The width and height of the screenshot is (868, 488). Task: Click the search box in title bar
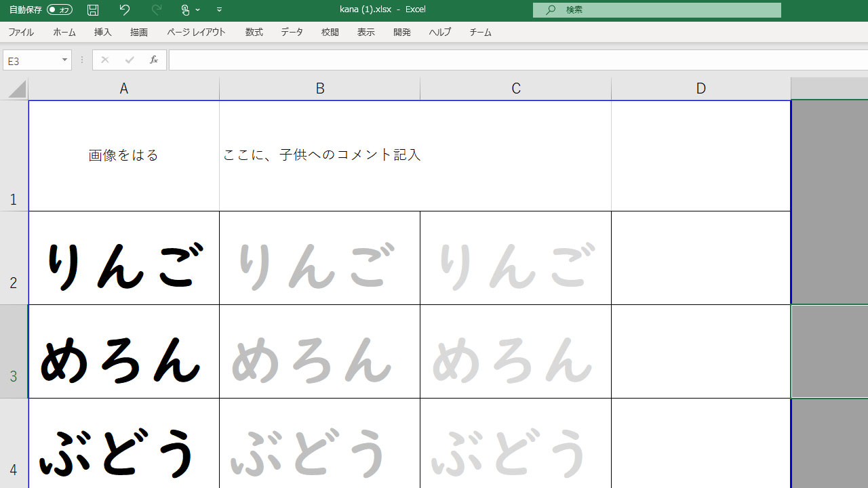coord(656,9)
